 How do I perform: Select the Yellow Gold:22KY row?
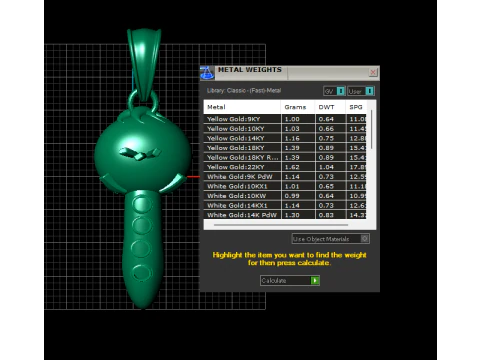coord(285,167)
